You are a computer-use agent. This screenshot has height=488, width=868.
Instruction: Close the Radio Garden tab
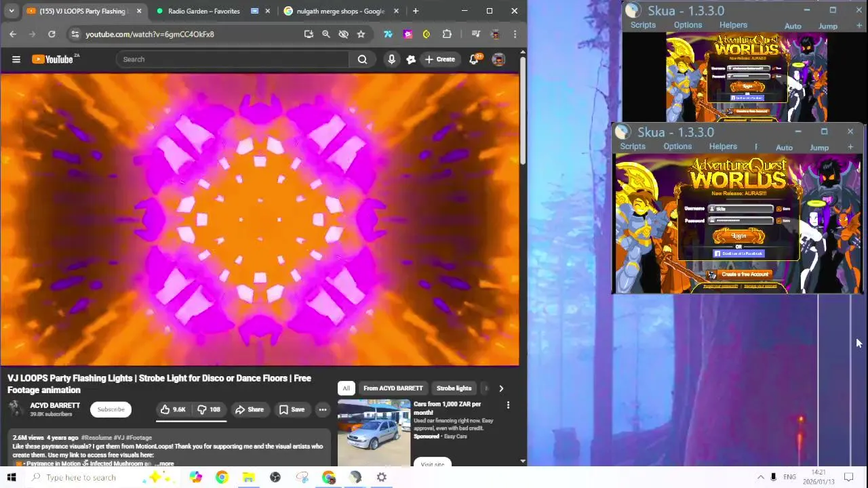268,11
